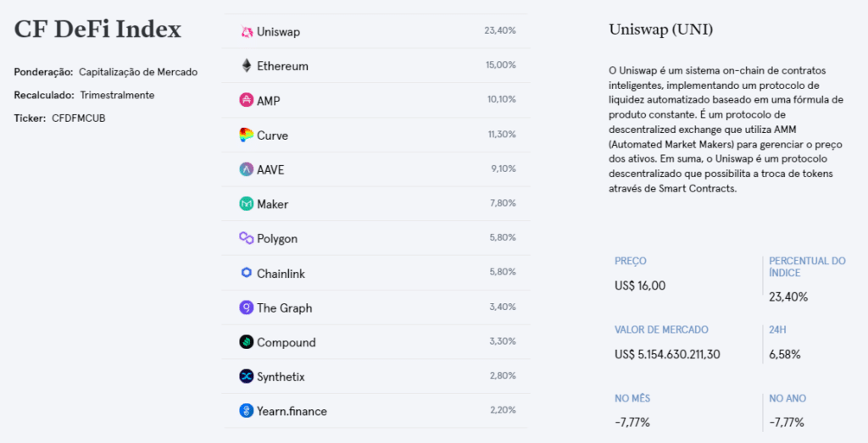Click the Uniswap (UNI) heading
868x443 pixels.
coord(660,30)
